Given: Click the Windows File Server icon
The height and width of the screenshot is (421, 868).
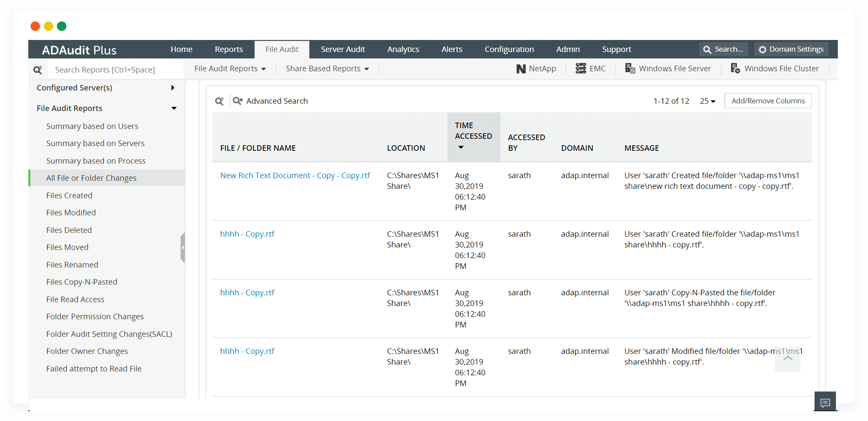Looking at the screenshot, I should pos(630,69).
